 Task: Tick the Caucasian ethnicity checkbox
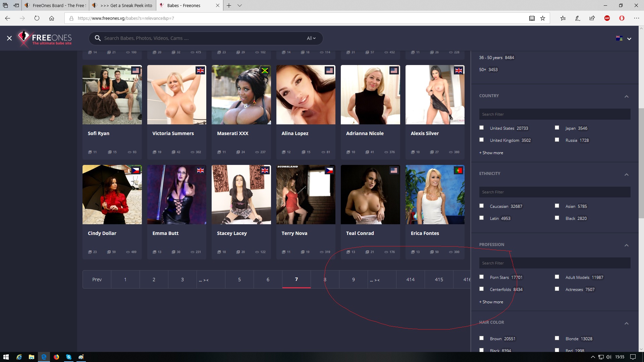481,206
